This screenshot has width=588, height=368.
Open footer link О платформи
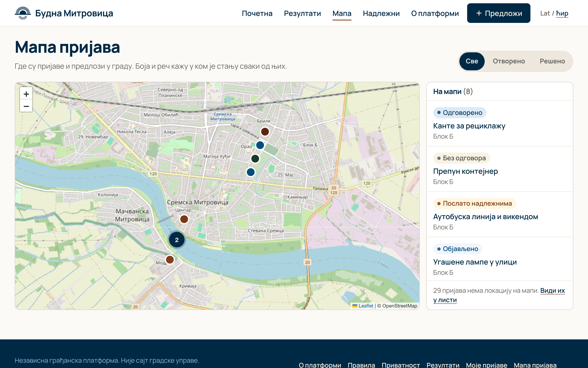point(320,365)
